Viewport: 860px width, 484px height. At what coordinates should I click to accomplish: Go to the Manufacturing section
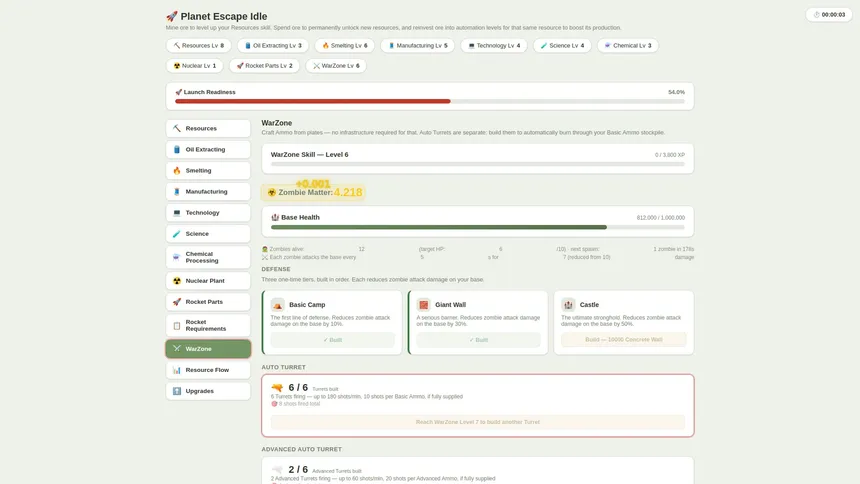[x=208, y=192]
